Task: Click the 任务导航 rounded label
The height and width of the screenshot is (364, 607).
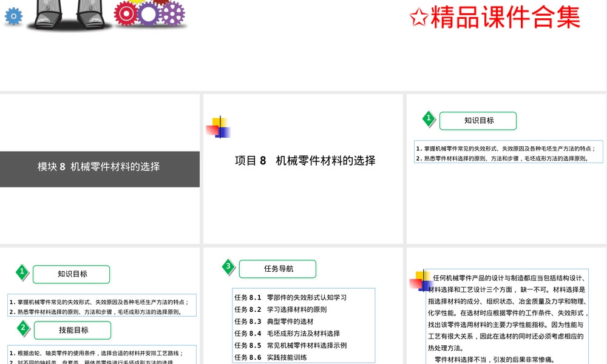Action: 277,269
